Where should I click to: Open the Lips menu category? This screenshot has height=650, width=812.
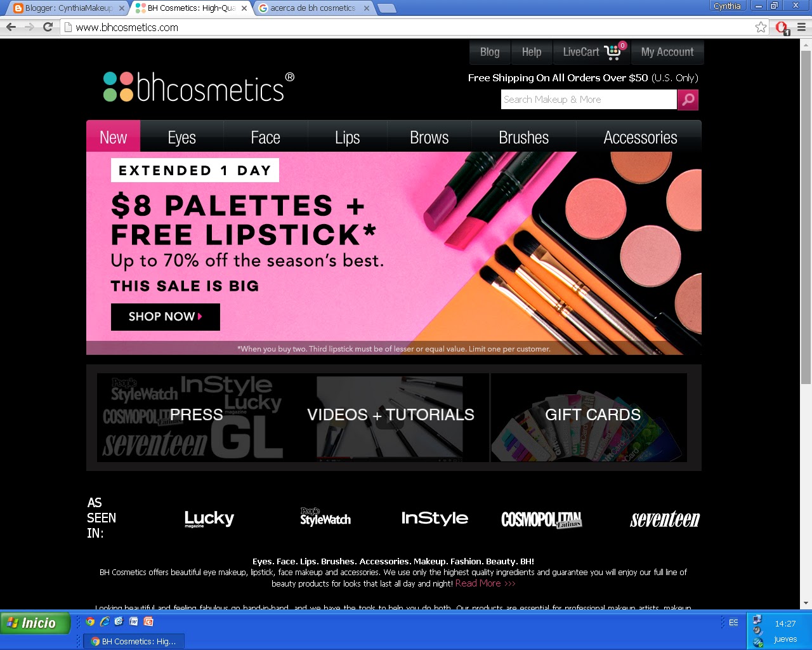pos(348,137)
